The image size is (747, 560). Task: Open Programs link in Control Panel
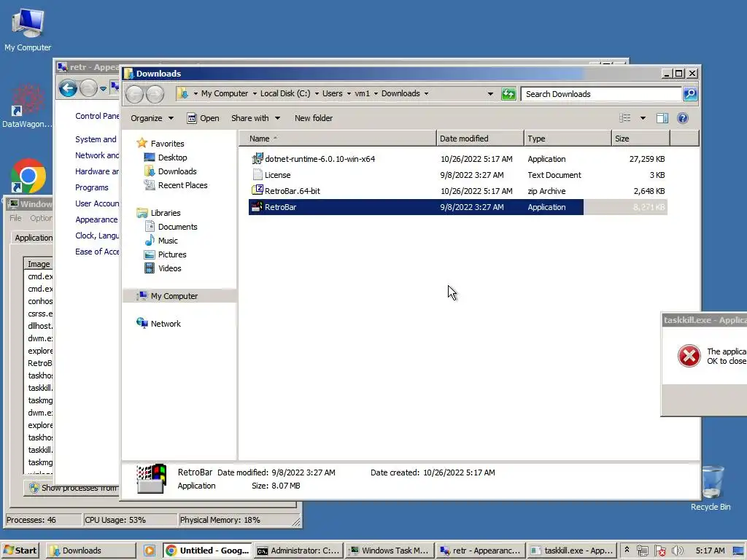[91, 187]
